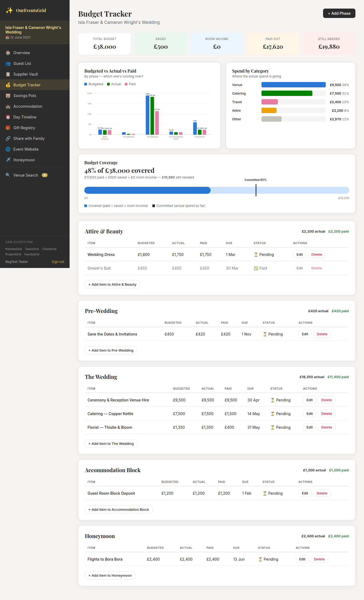This screenshot has width=364, height=600.
Task: Edit the Ceremony & Reception Venue Hire item
Action: 309,400
